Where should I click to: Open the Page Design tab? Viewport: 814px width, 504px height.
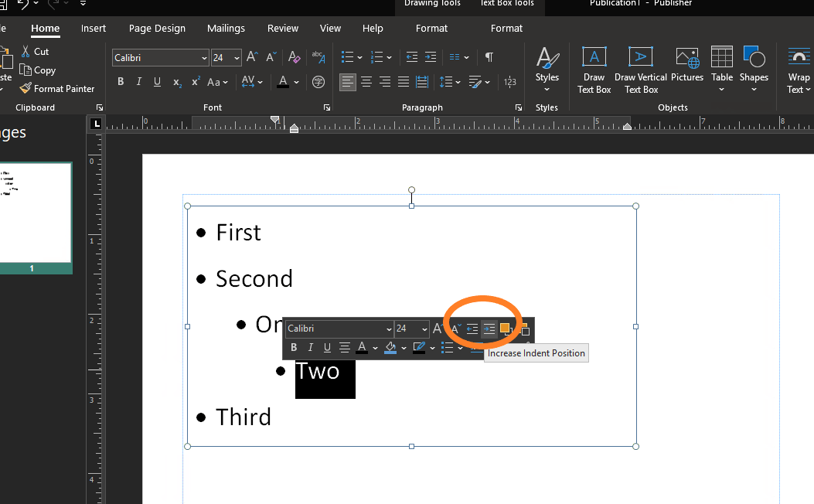pyautogui.click(x=157, y=29)
